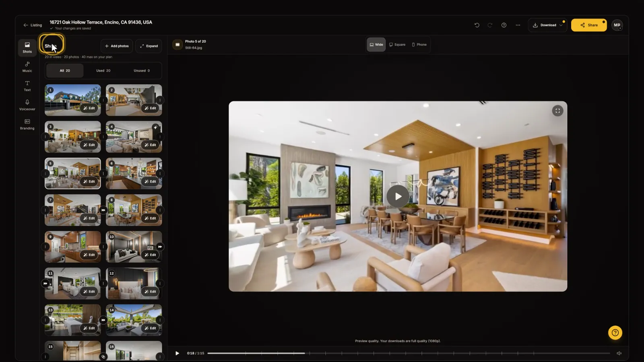Select photo 14 patio thumbnail
This screenshot has height=362, width=644.
tap(134, 320)
